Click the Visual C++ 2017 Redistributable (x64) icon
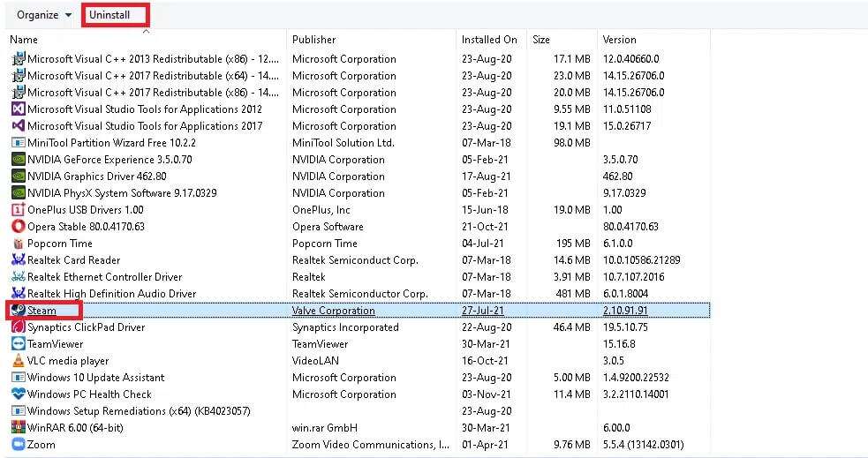Screen dimensions: 868x458 pyautogui.click(x=19, y=75)
